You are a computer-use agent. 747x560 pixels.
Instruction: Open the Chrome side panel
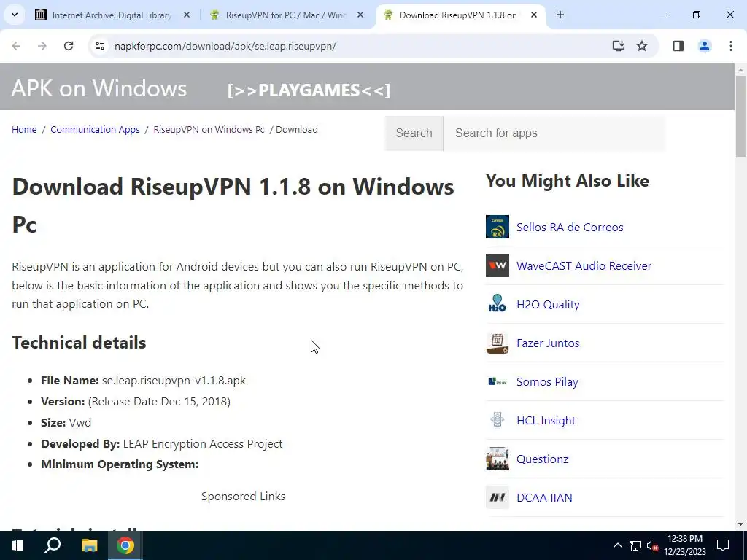point(678,46)
